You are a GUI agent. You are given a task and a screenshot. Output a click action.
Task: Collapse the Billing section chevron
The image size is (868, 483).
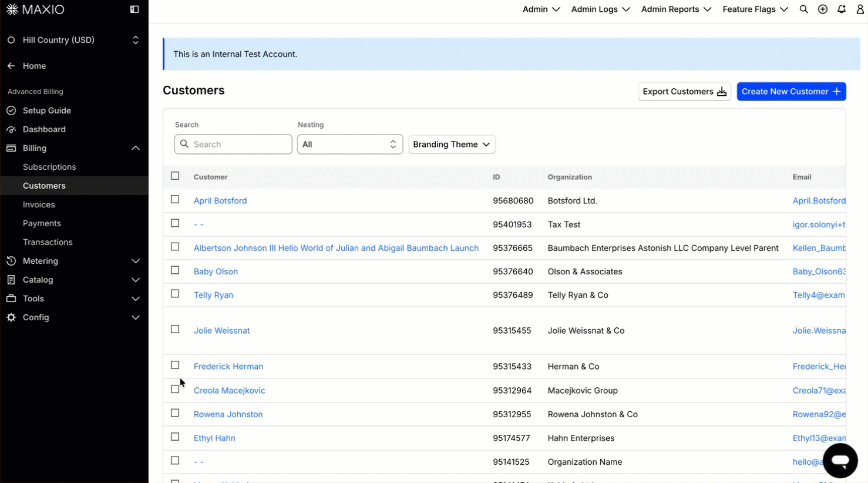136,148
